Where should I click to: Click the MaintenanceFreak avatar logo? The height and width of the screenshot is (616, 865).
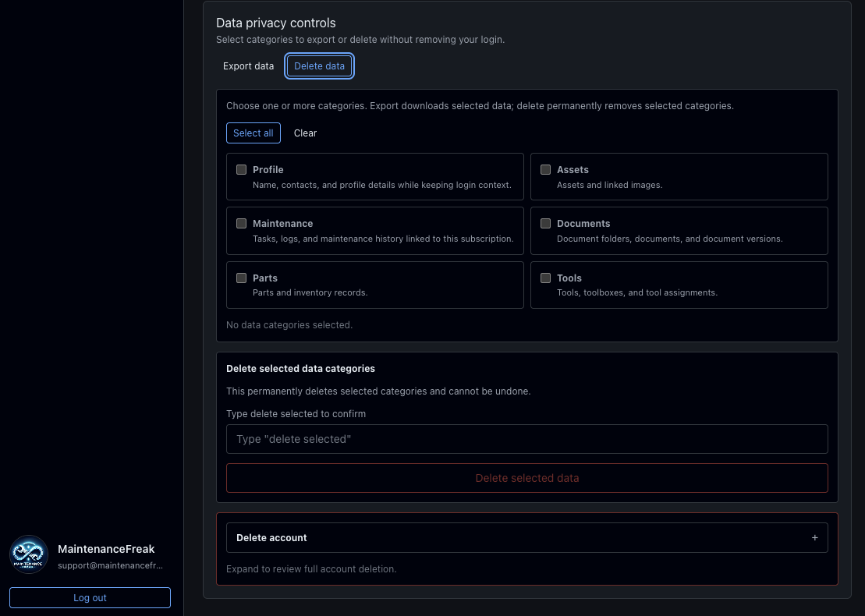29,554
